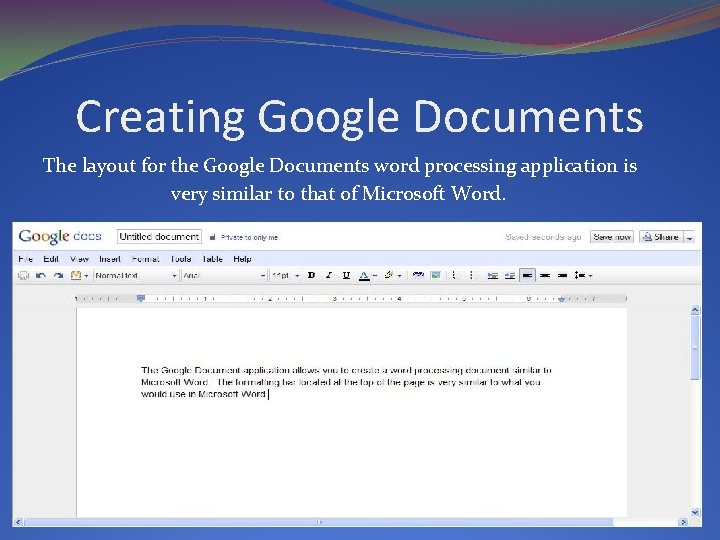Open the Tools menu

181,259
